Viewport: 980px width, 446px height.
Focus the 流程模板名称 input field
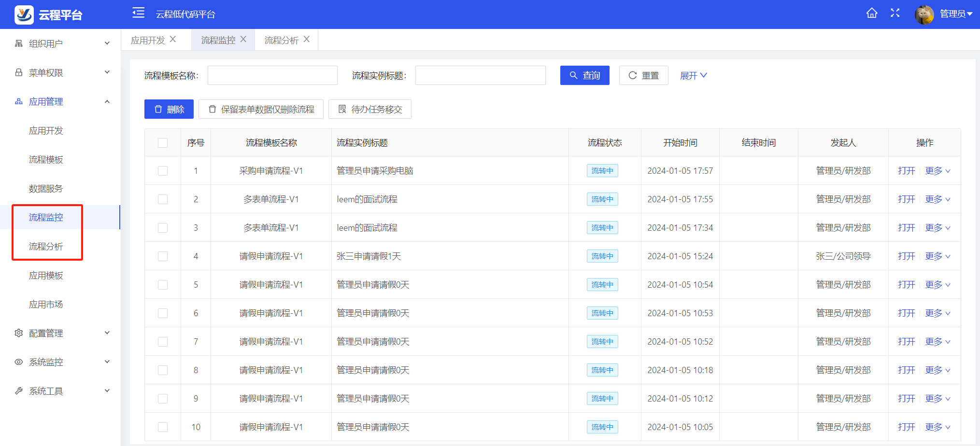click(x=272, y=75)
